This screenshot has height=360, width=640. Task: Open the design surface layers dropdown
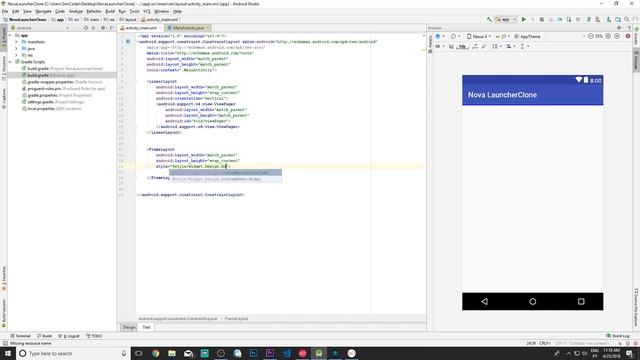439,36
